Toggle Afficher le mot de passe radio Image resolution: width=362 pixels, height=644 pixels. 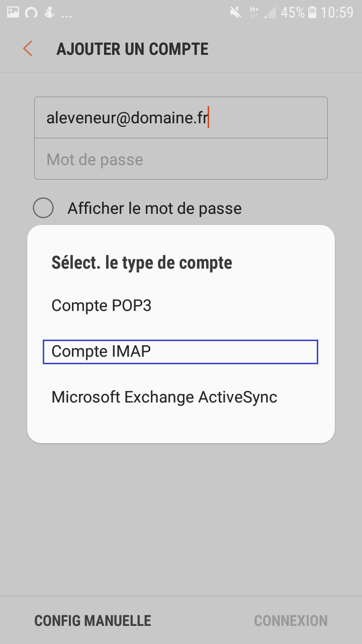[x=43, y=208]
